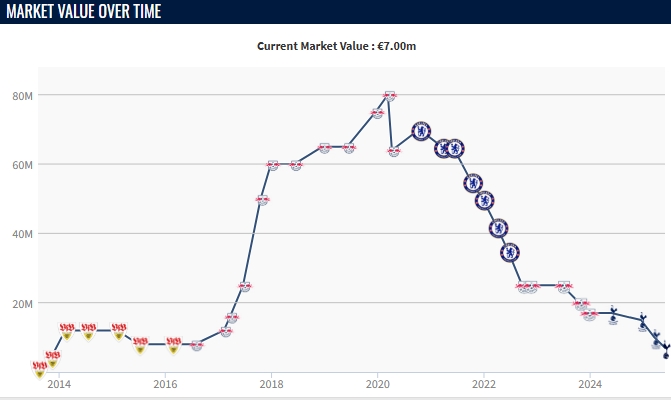Screen dimensions: 671x400
Task: Click the lowest Chelsea crest near 35M
Action: pyautogui.click(x=510, y=252)
